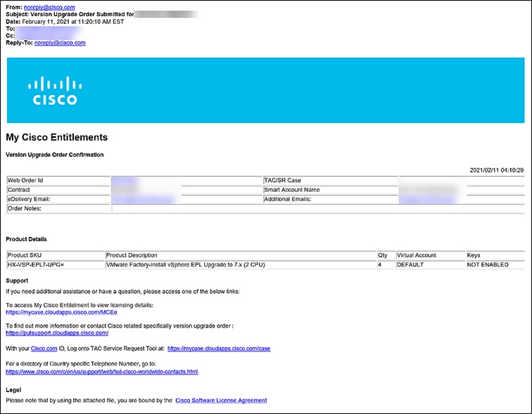Click the TAC/SR Case label
The image size is (532, 414).
coord(283,181)
